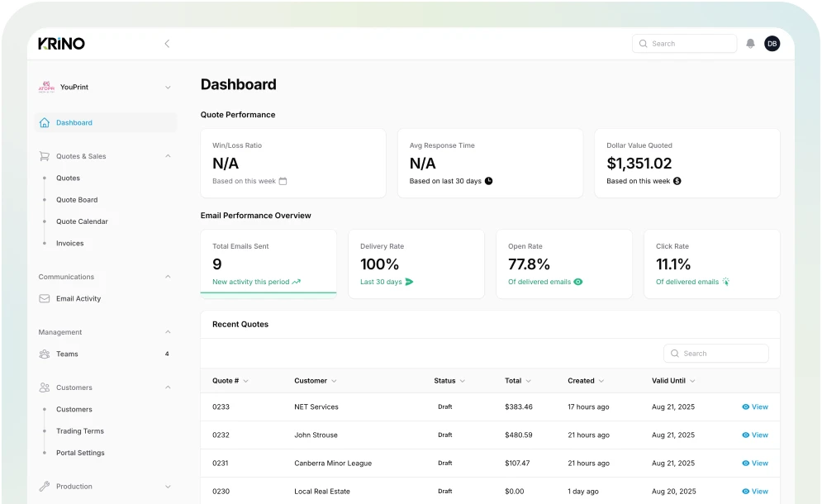Image resolution: width=822 pixels, height=504 pixels.
Task: Focus the Recent Quotes Search field
Action: coord(716,354)
